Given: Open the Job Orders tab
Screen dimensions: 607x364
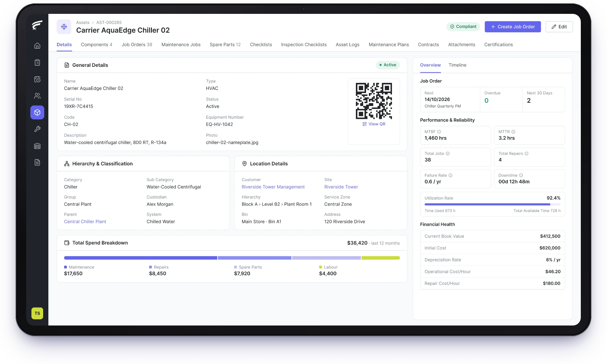Looking at the screenshot, I should coord(137,45).
